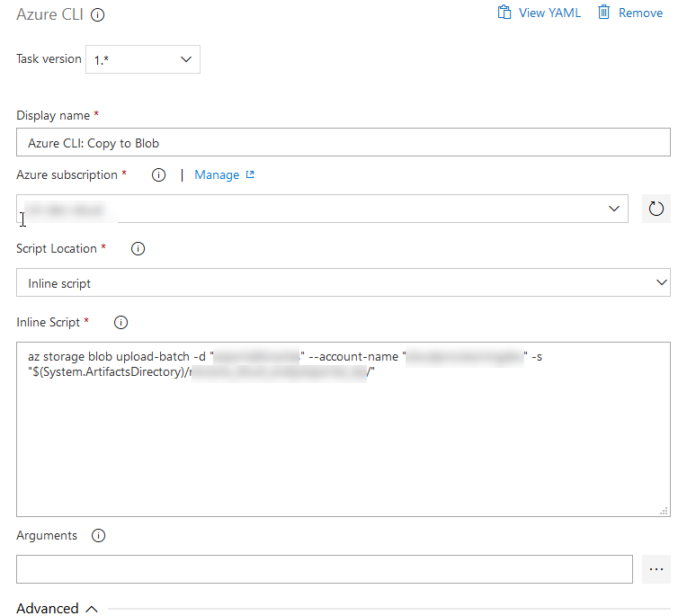Focus the Inline Script text area
The height and width of the screenshot is (616, 678).
pyautogui.click(x=343, y=441)
